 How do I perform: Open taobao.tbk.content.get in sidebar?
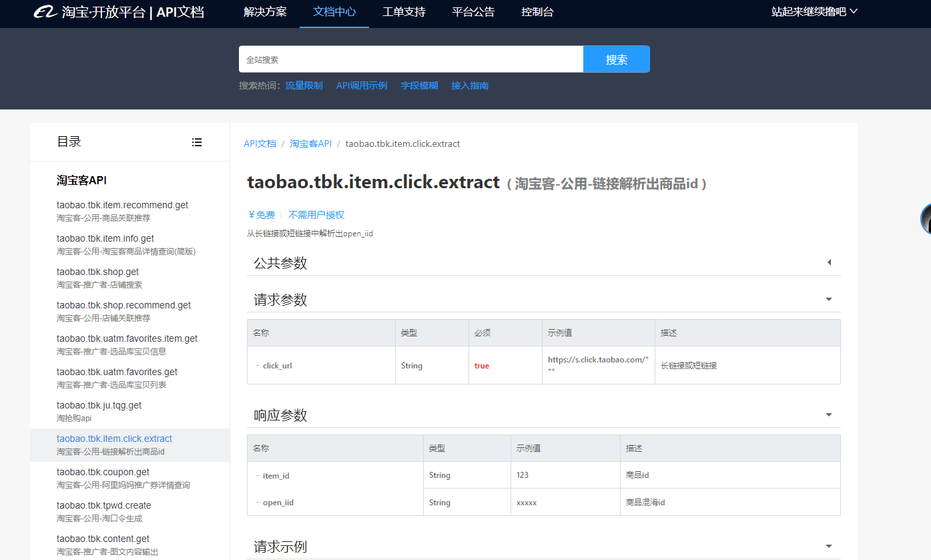click(x=103, y=539)
